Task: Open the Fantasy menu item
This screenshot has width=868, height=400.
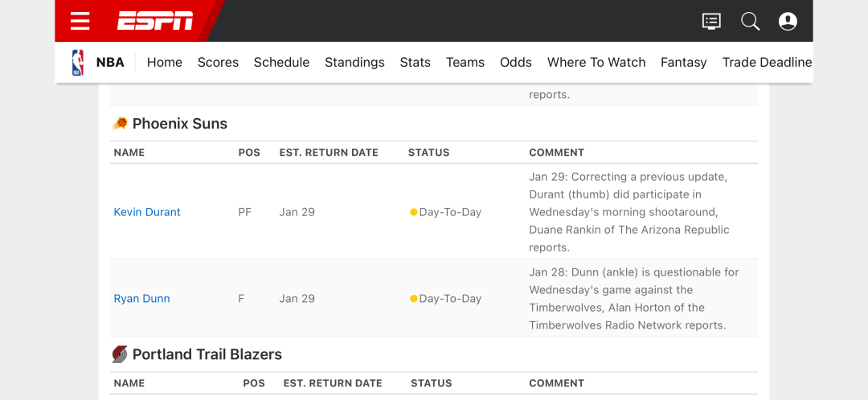Action: coord(684,63)
